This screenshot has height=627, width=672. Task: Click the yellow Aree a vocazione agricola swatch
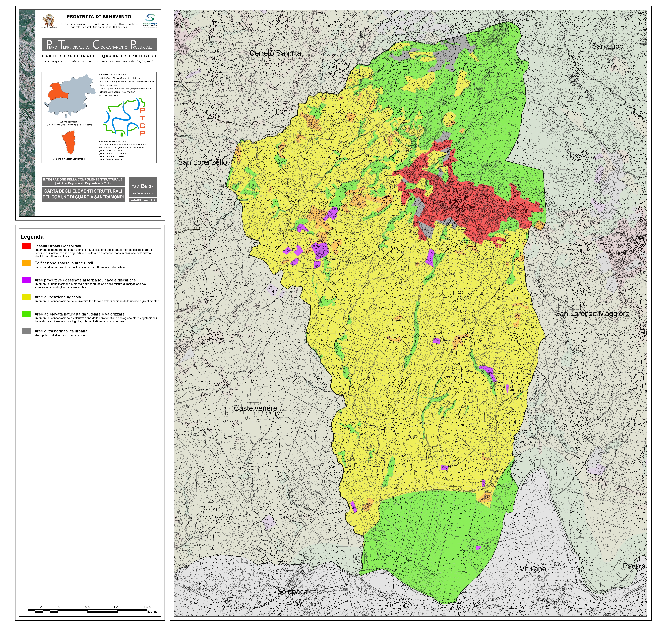pos(26,297)
